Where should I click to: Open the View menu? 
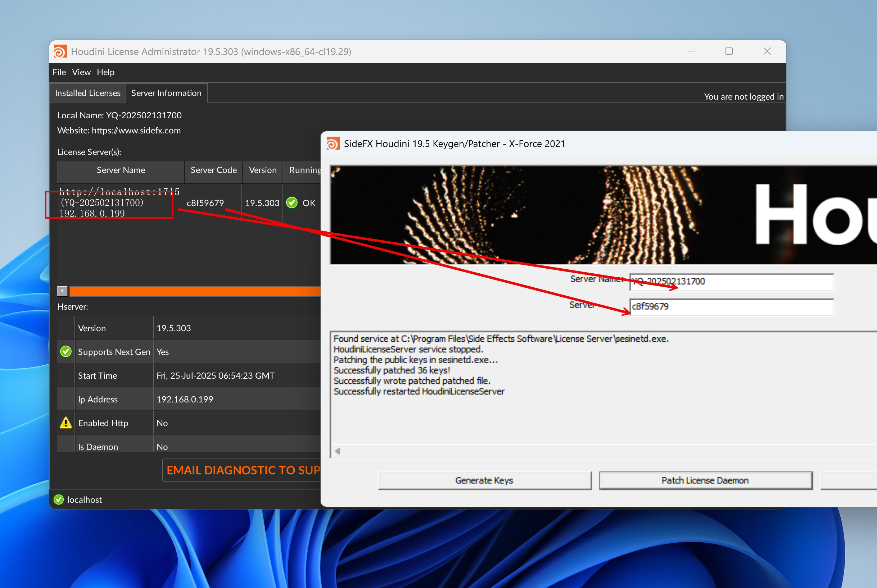[x=81, y=72]
